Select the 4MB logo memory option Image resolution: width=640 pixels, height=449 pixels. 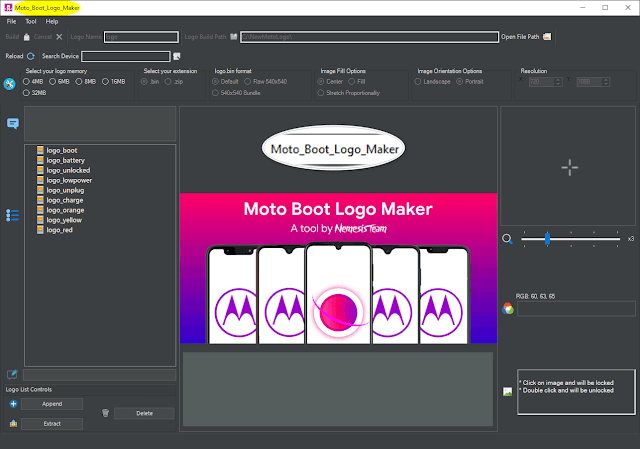[33, 82]
